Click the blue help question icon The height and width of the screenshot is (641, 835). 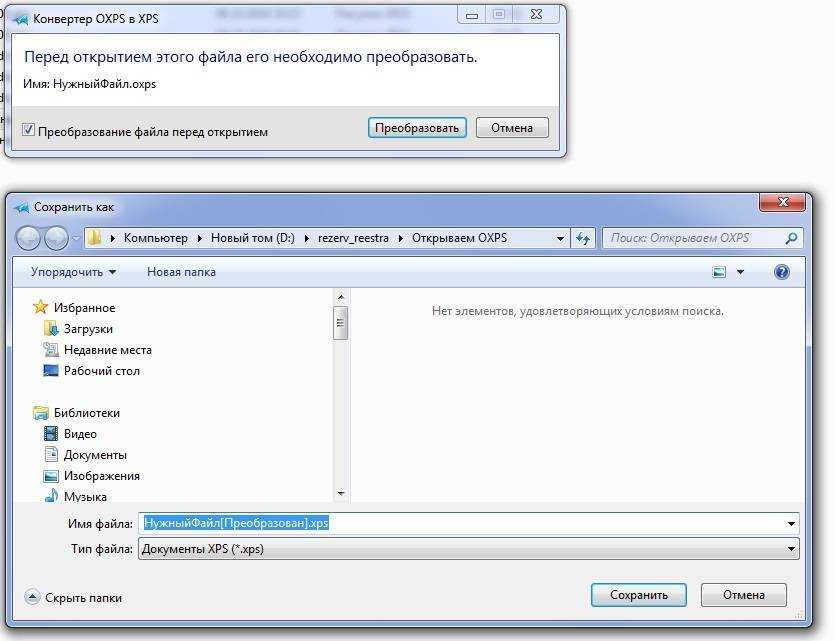click(x=781, y=272)
